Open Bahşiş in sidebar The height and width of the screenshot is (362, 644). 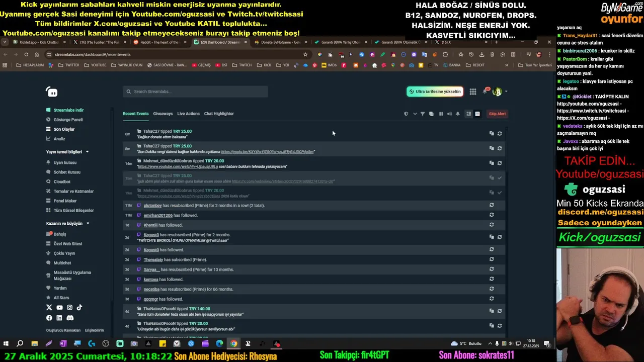(x=56, y=234)
